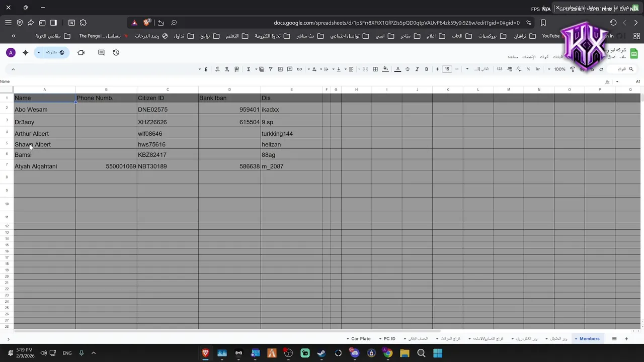644x362 pixels.
Task: Select the Bank Iban header cell
Action: pos(229,98)
